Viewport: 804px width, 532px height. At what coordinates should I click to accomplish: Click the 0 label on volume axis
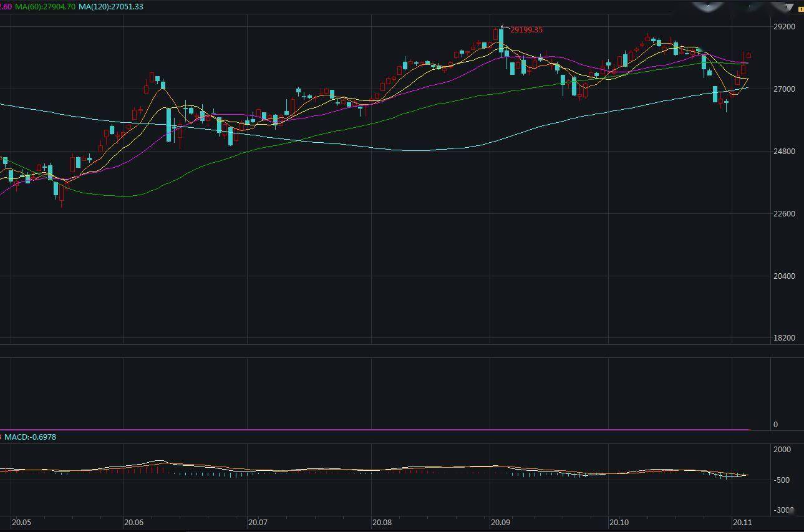click(776, 425)
